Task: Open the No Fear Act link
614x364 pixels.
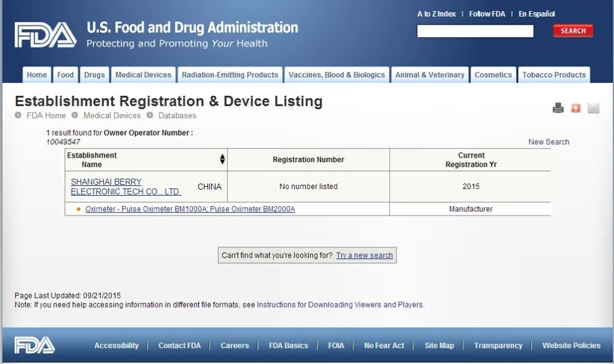Action: point(384,345)
